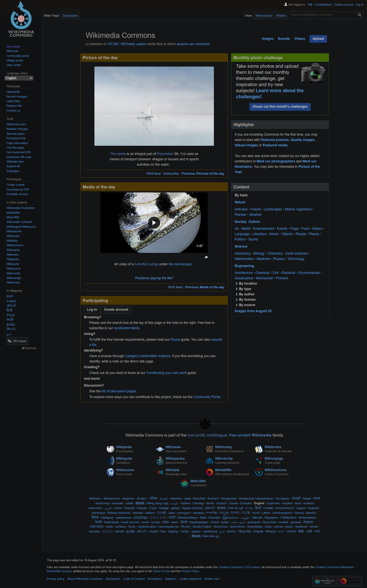Open Download as PDF link

pos(18,189)
